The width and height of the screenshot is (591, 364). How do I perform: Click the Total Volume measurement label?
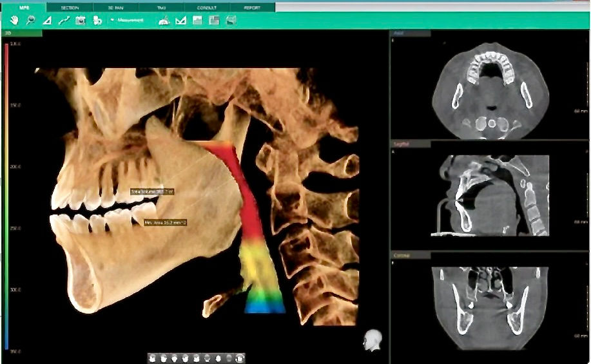click(152, 192)
